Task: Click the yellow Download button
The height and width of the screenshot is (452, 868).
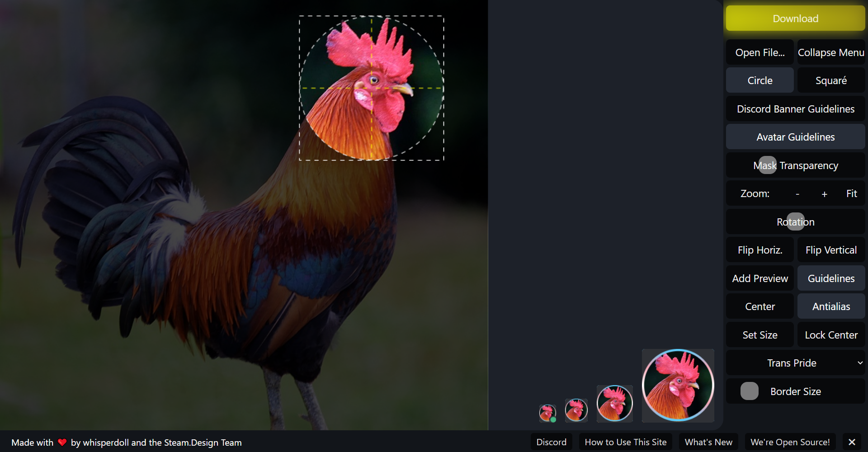Action: [x=795, y=19]
